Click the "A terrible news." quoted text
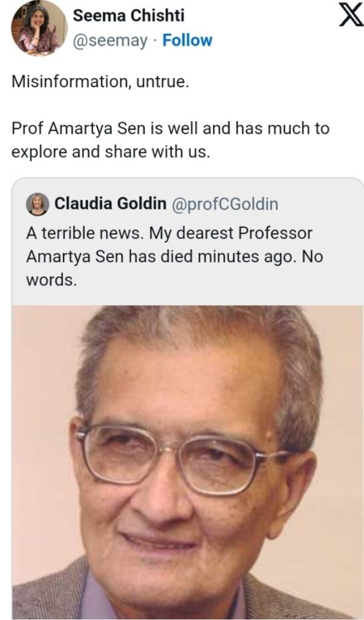The width and height of the screenshot is (364, 620). 85,233
